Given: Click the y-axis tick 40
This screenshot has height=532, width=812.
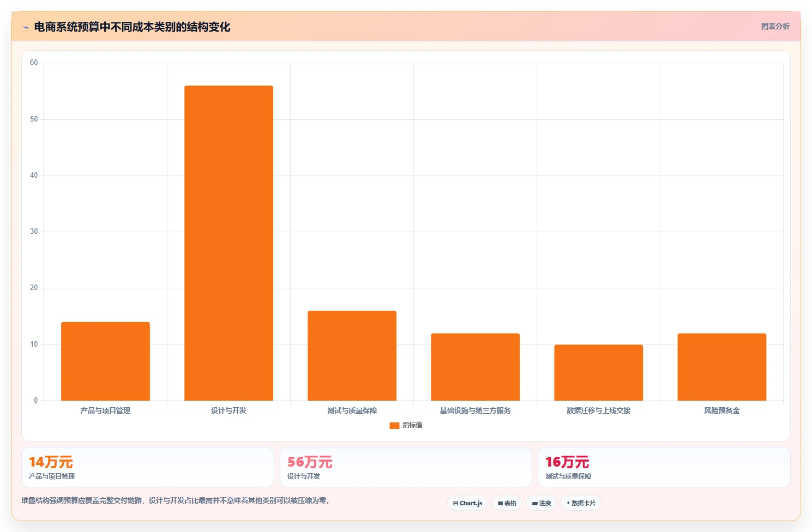Looking at the screenshot, I should click(34, 176).
